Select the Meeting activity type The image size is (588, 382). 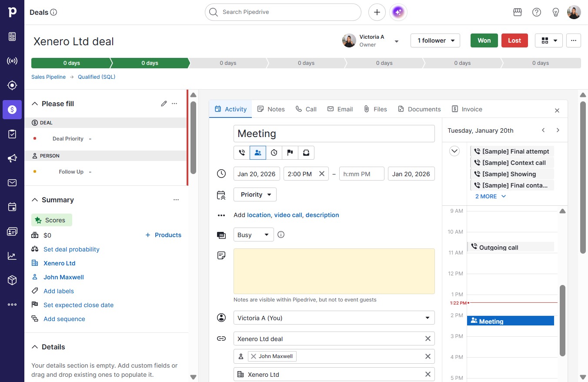coord(258,153)
